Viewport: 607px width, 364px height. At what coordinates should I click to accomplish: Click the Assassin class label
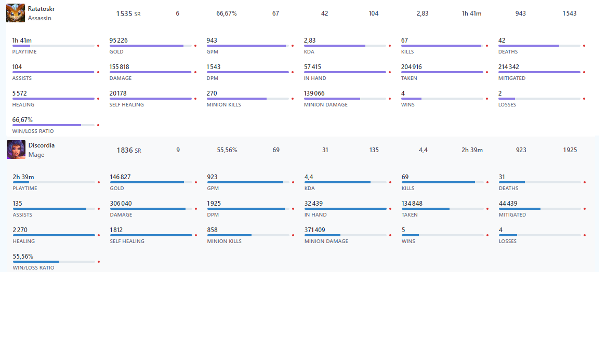(x=39, y=18)
